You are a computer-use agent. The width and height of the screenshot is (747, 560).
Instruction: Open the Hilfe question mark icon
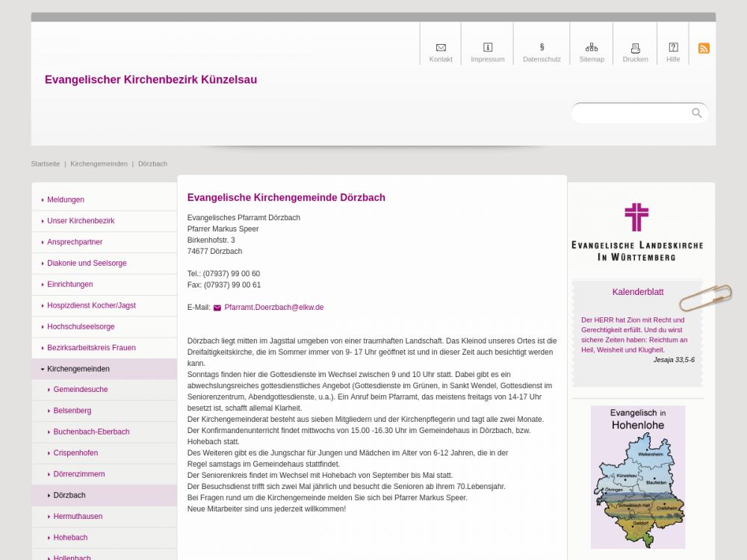point(673,48)
